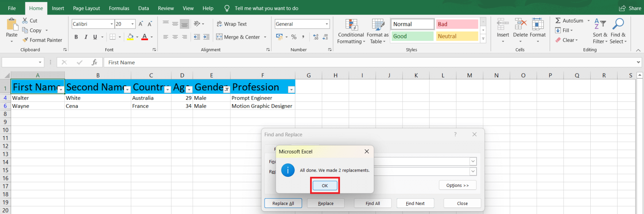This screenshot has width=644, height=214.
Task: Click OK in the Microsoft Excel message
Action: [325, 186]
